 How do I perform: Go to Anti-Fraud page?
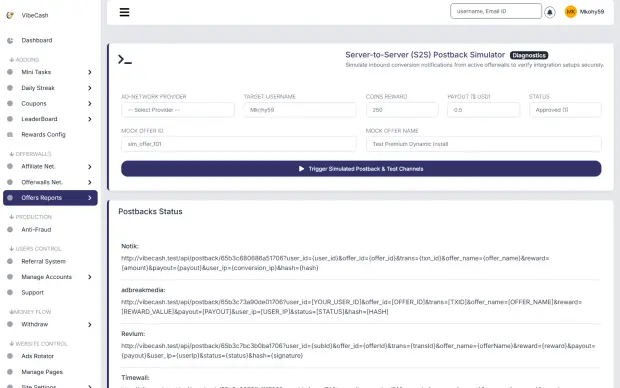(36, 229)
